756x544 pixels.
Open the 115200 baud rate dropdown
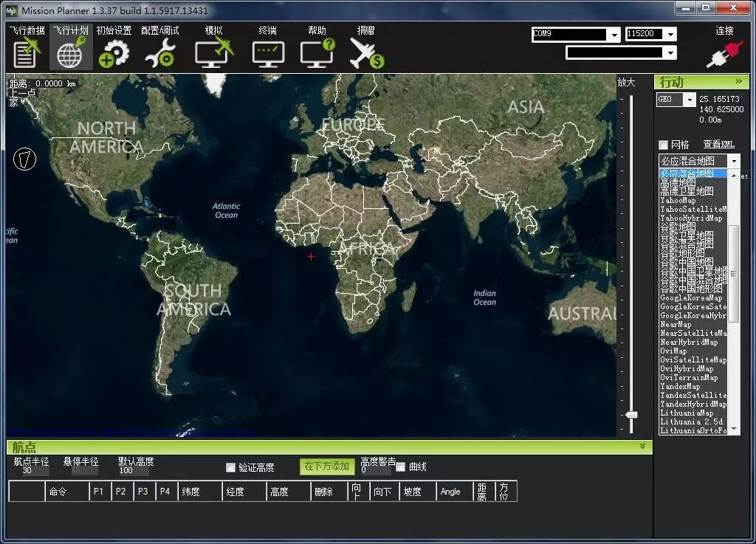point(670,34)
